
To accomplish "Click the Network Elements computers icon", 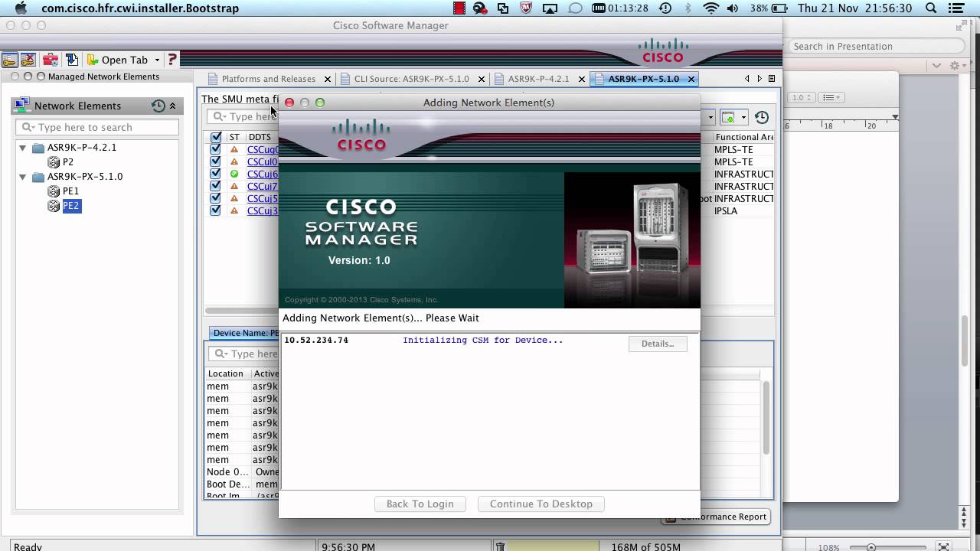I will click(22, 106).
